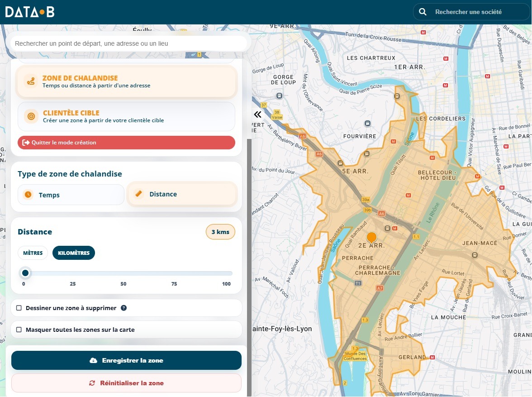Click the Clientèle cible target icon

coord(31,116)
